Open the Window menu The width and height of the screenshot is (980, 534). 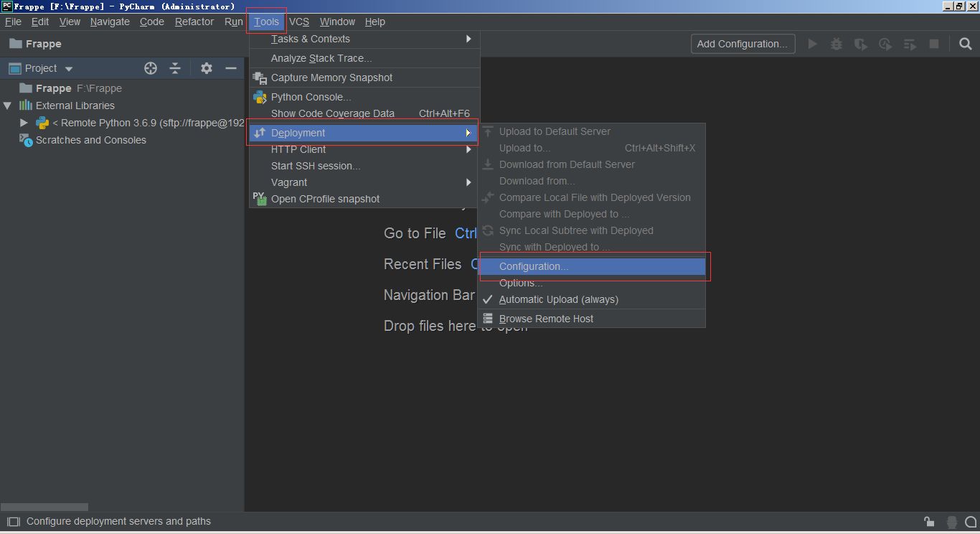[x=337, y=22]
